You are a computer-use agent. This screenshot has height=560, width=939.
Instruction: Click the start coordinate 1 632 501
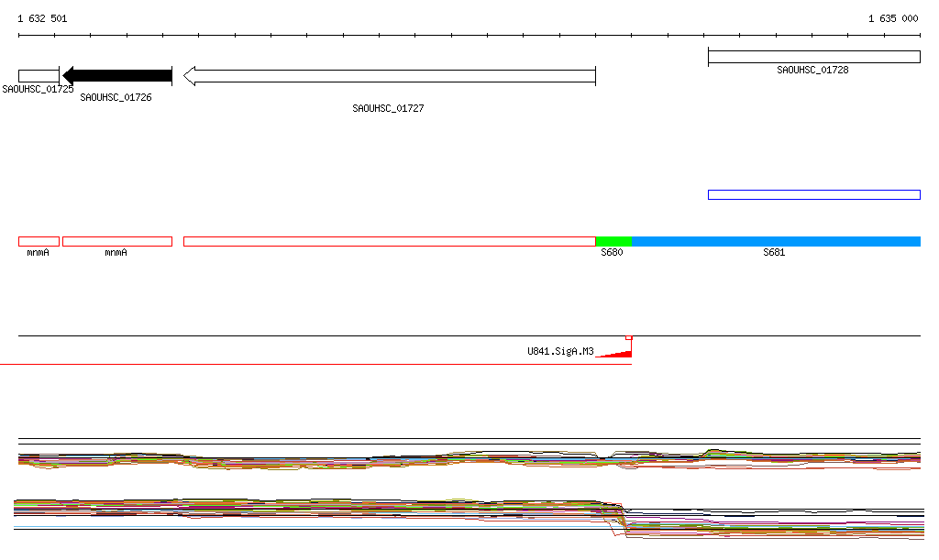click(x=42, y=18)
